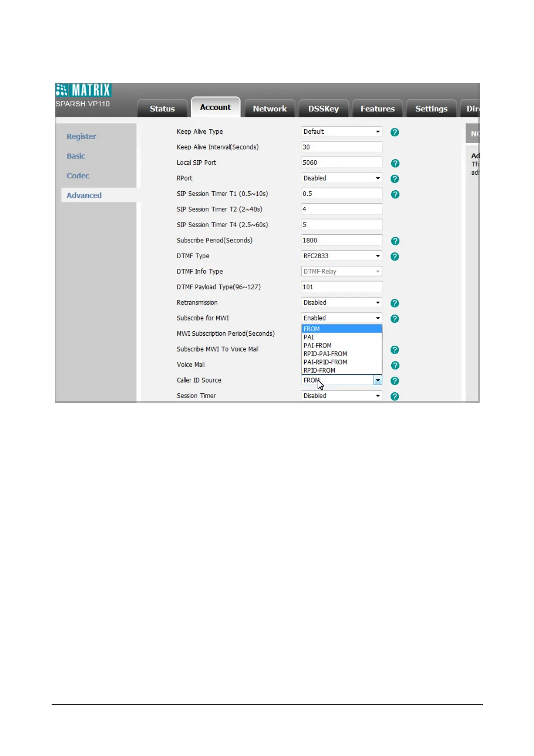The width and height of the screenshot is (534, 756).
Task: Open help for the RPort setting
Action: tap(394, 179)
